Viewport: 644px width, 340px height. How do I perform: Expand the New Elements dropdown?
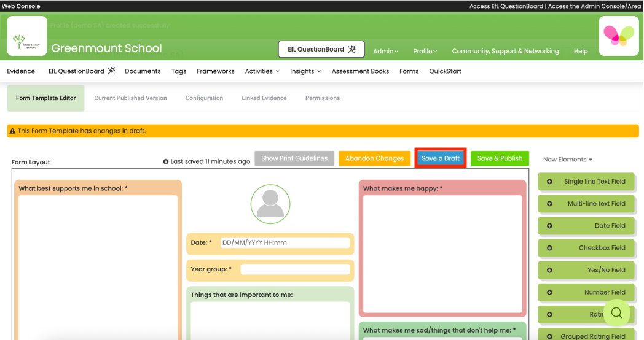click(568, 160)
